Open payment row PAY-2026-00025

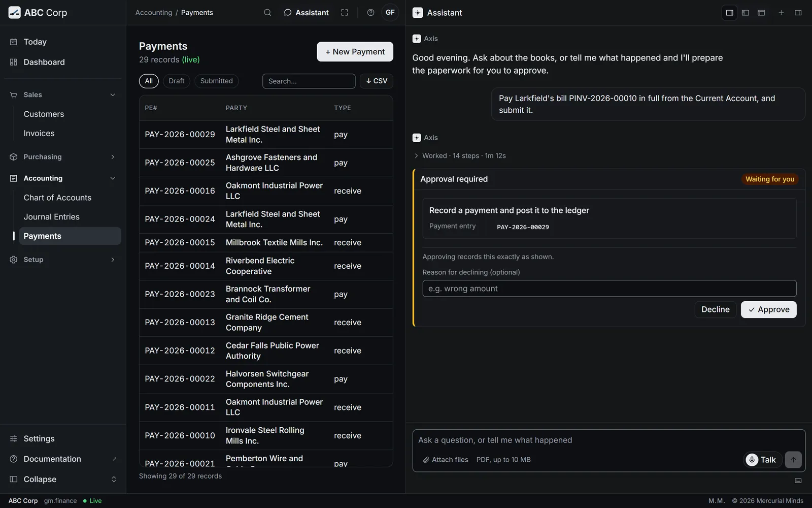click(x=266, y=163)
